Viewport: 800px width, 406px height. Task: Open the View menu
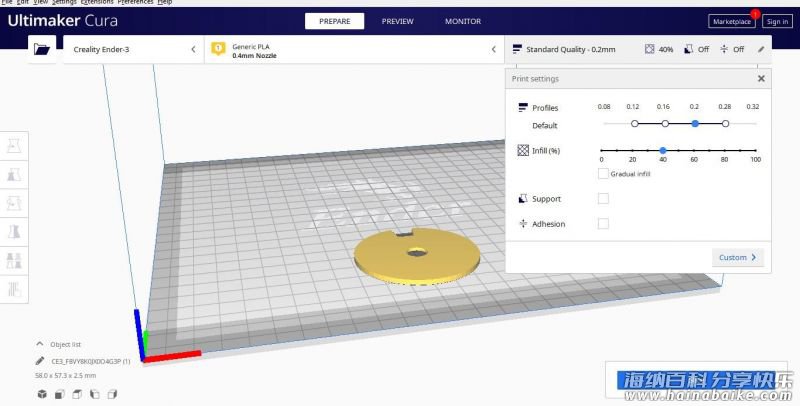tap(41, 2)
